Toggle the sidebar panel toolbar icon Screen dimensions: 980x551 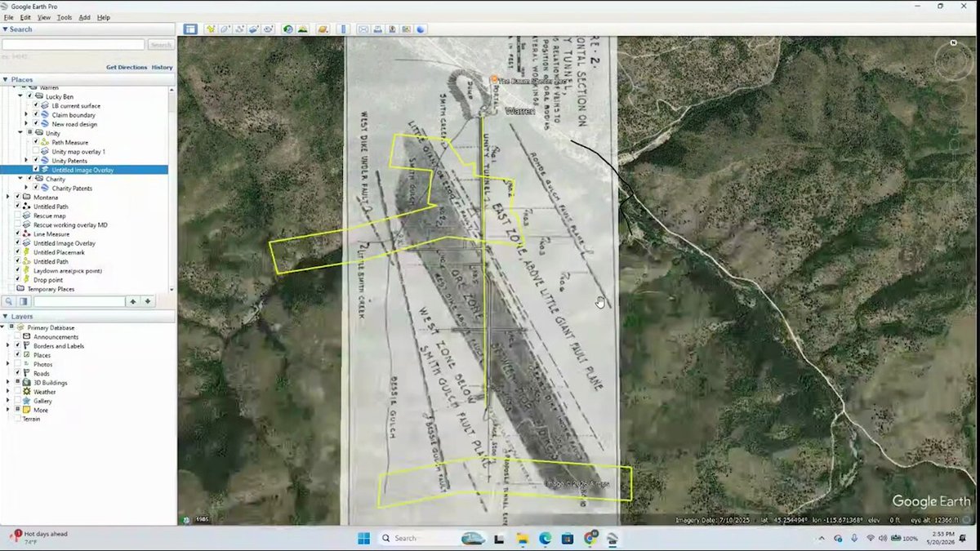pyautogui.click(x=190, y=29)
